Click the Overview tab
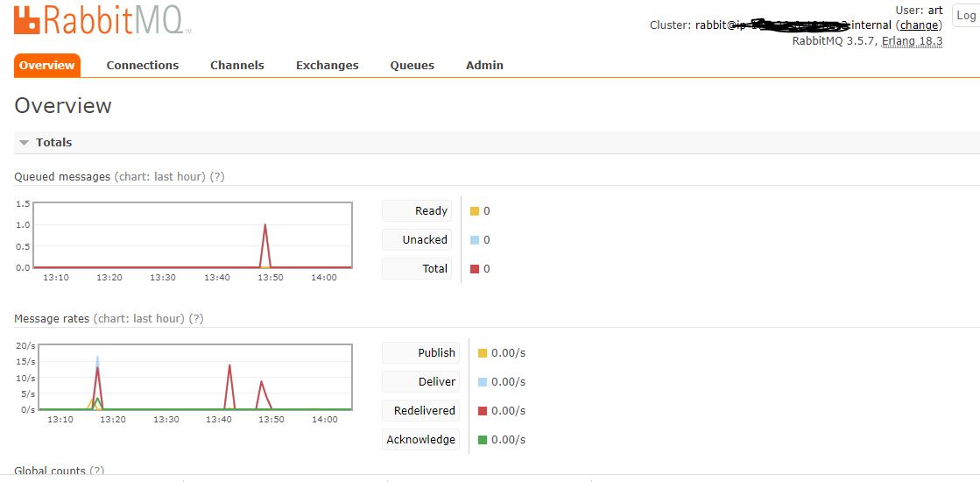The height and width of the screenshot is (482, 980). [47, 66]
